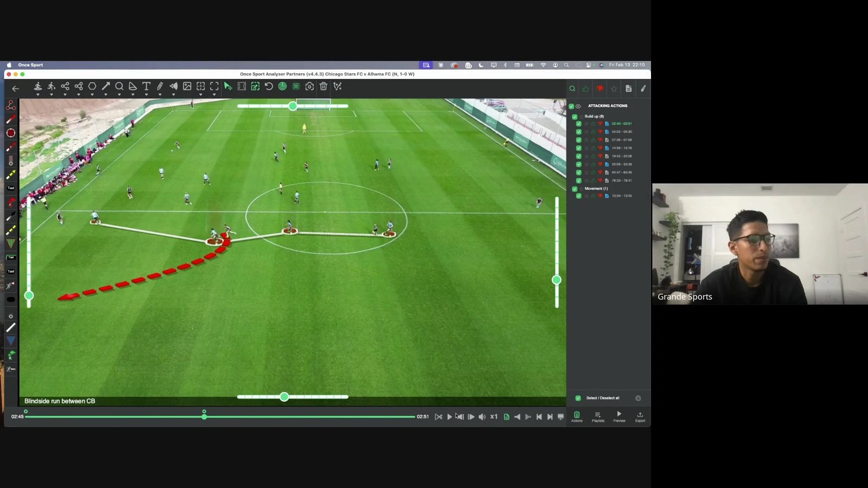Image resolution: width=868 pixels, height=488 pixels.
Task: Select the insert image tool
Action: tap(187, 86)
